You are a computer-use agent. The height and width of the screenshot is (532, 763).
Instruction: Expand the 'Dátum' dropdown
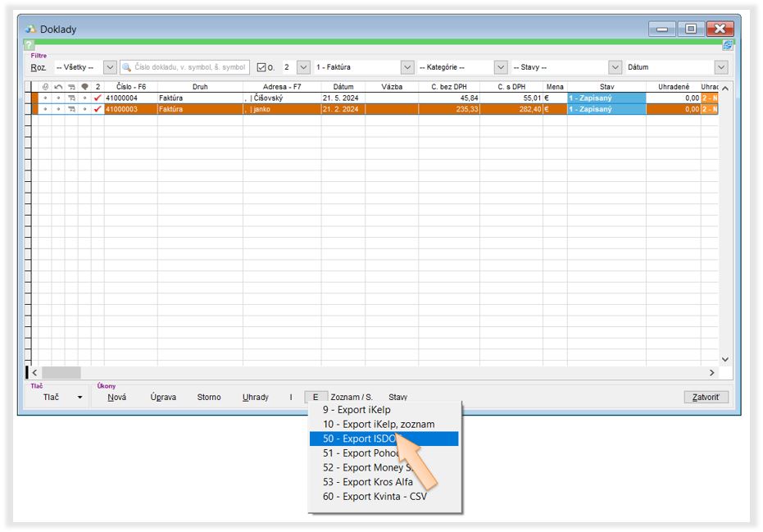click(721, 67)
